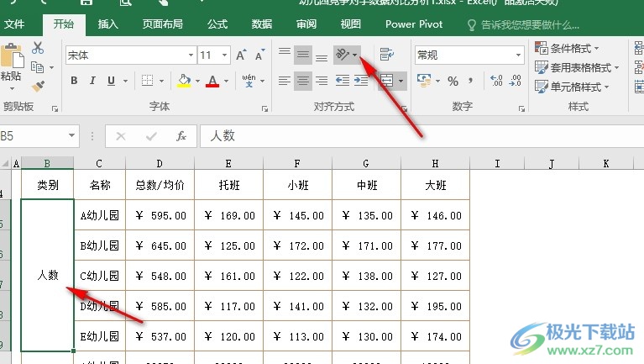The height and width of the screenshot is (364, 644).
Task: Click the Cut scissors icon
Action: coord(38,48)
